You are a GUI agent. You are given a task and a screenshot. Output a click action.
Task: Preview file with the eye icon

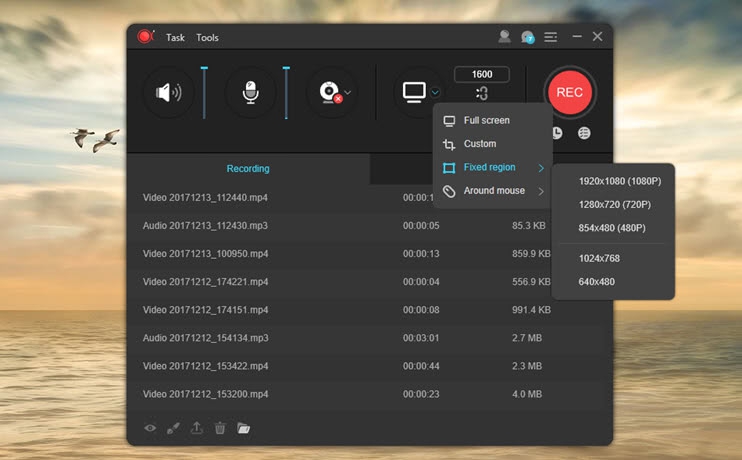coord(150,428)
